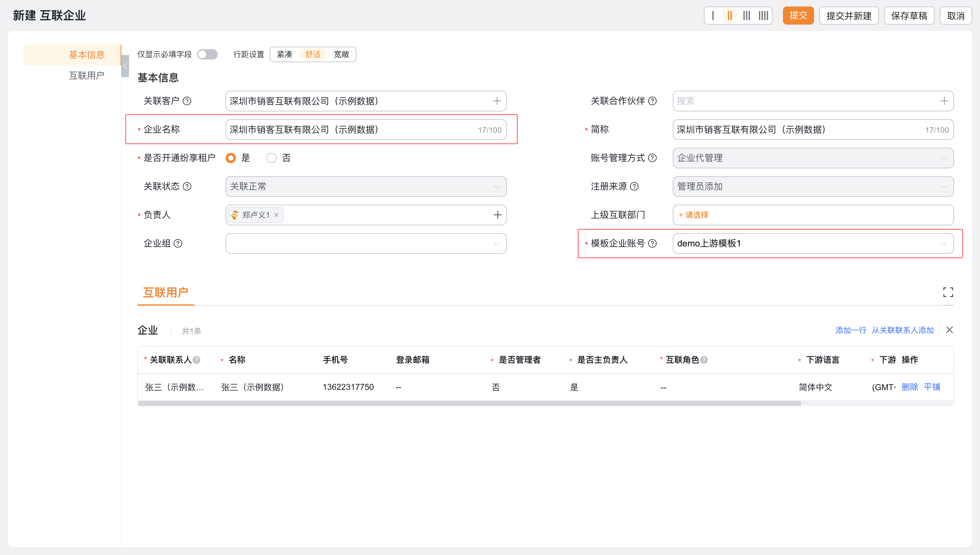Click help icon next to 关联状态

[187, 187]
